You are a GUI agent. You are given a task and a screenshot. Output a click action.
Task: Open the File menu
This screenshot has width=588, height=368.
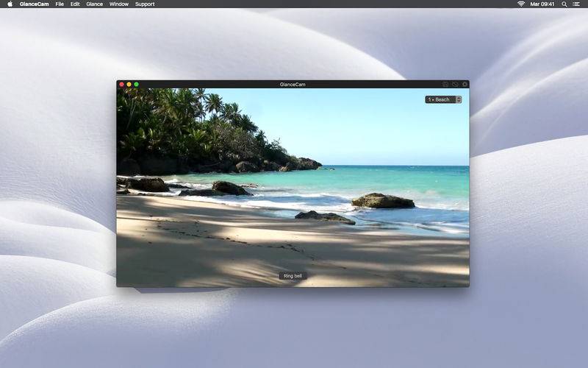(60, 4)
